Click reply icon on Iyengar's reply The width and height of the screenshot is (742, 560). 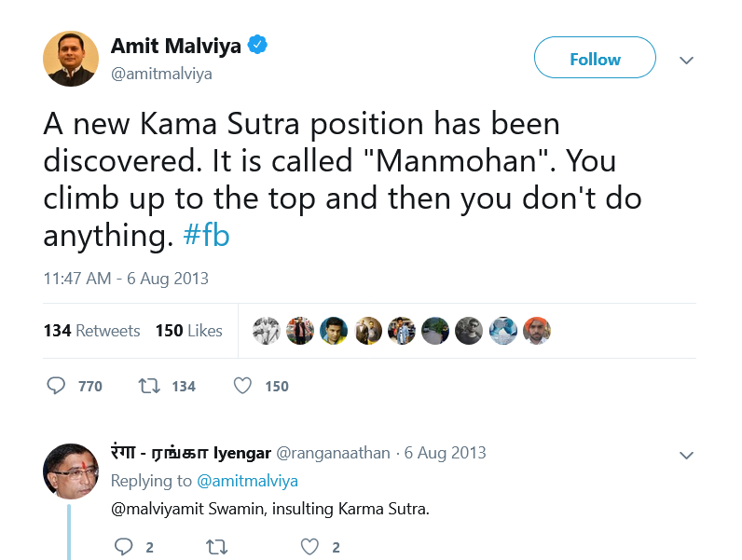pyautogui.click(x=123, y=547)
